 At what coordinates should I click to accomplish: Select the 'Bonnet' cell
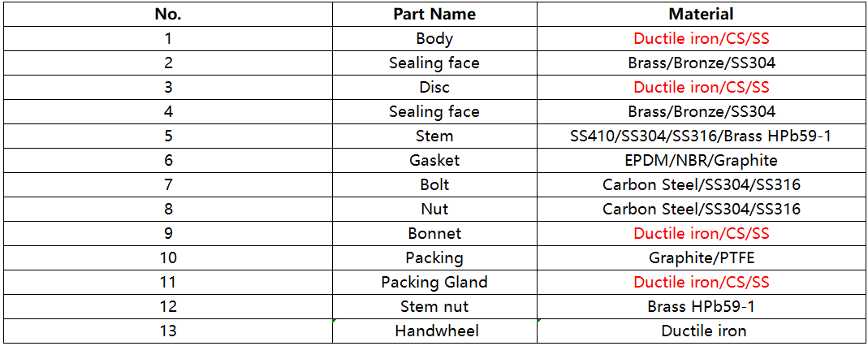click(x=434, y=233)
